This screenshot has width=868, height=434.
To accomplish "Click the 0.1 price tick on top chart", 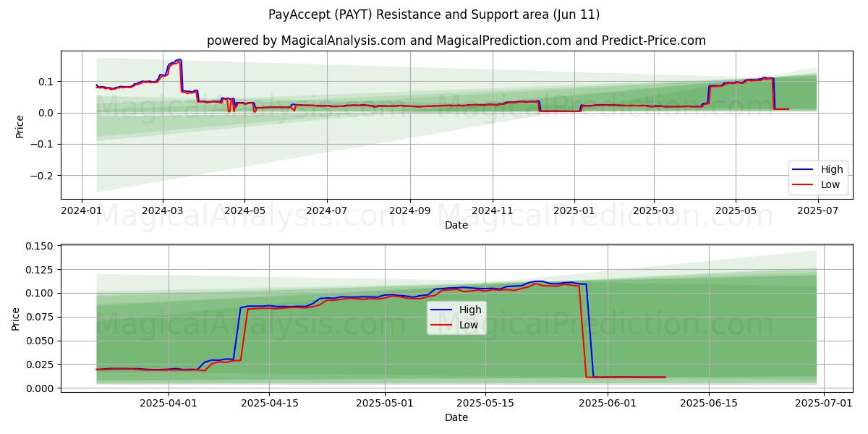I will 47,82.
